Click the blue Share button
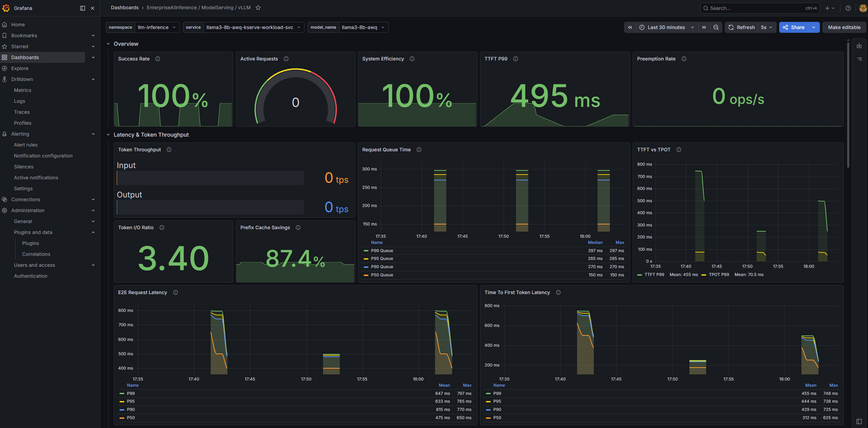868x428 pixels. (x=794, y=27)
